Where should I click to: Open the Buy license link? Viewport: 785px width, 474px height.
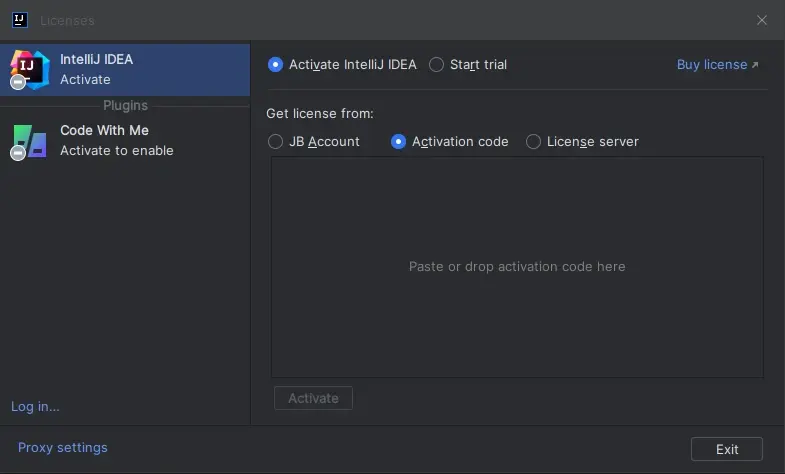[711, 65]
